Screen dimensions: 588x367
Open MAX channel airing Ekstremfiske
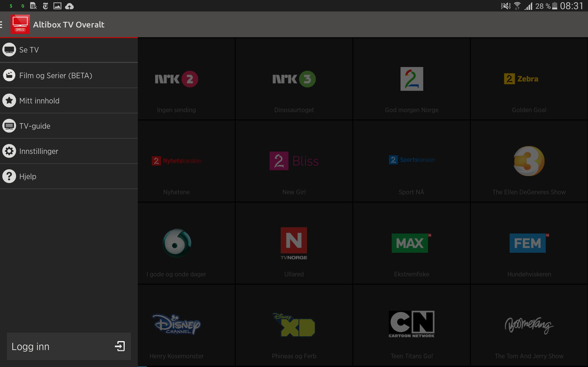tap(411, 243)
